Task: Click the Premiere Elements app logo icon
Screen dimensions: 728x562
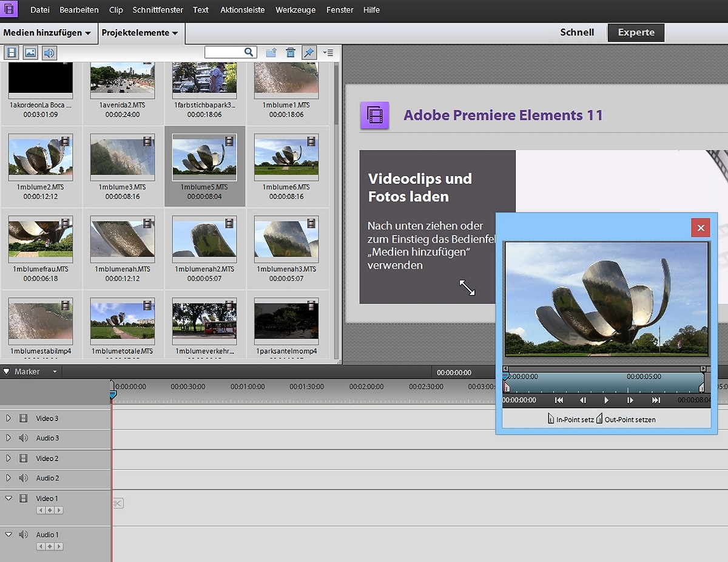Action: (x=10, y=10)
